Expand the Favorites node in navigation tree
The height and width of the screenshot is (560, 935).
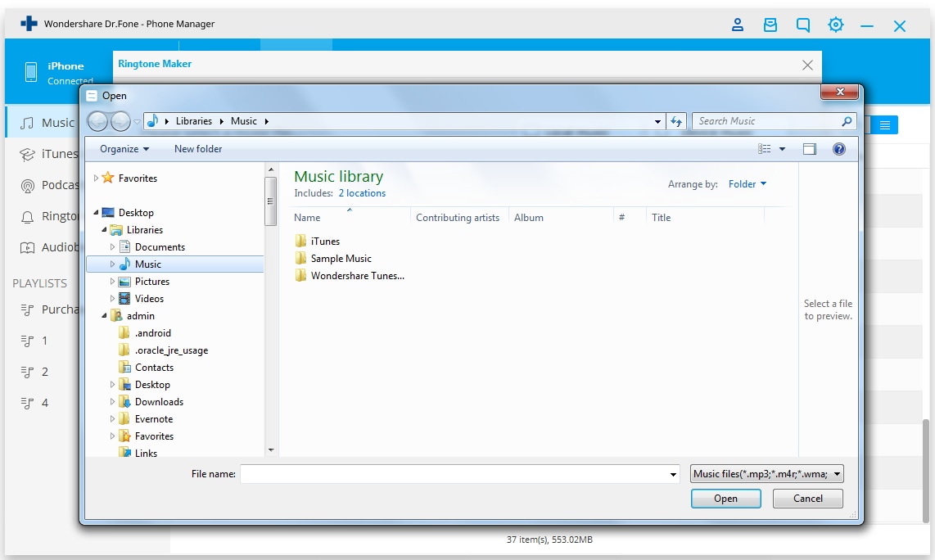(96, 178)
